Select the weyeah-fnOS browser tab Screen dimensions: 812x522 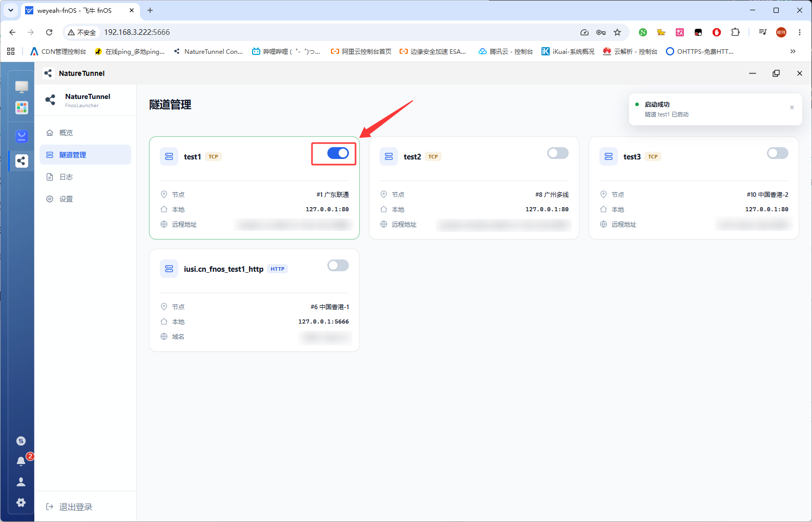tap(80, 10)
